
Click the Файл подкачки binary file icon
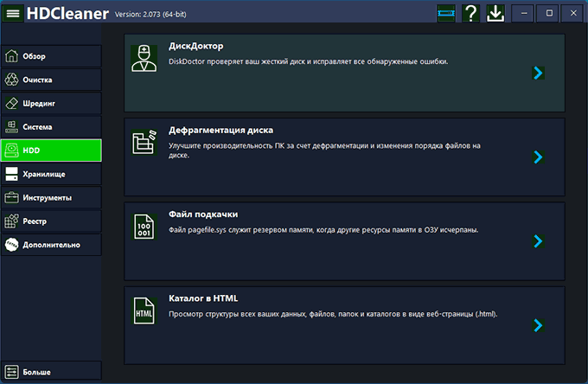tap(144, 228)
